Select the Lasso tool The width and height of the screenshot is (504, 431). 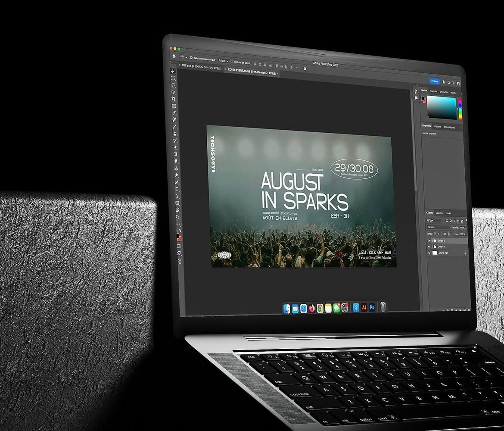click(x=173, y=85)
